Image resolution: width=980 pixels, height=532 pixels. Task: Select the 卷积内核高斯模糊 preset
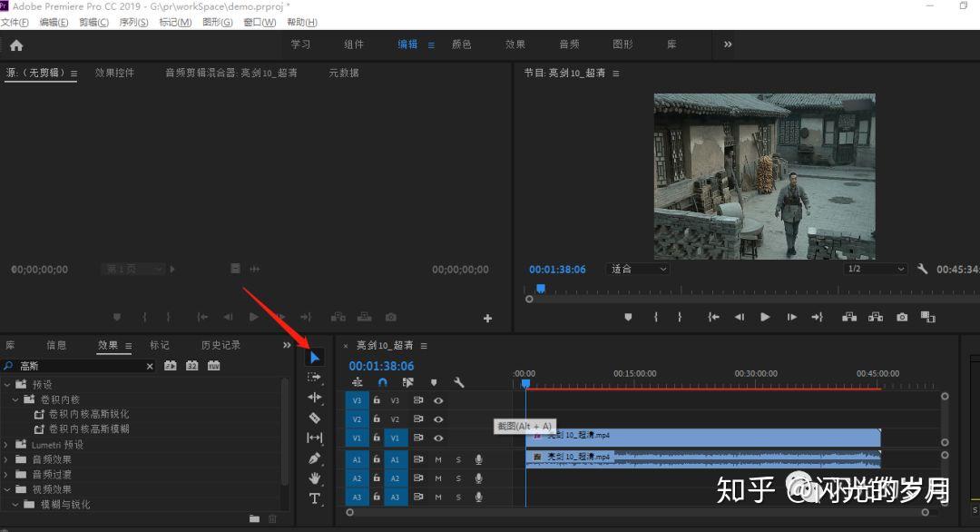click(89, 429)
